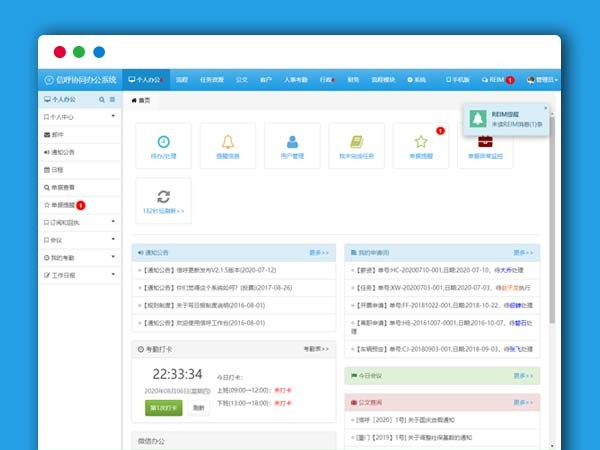Switch to the 任务流程 top menu

[212, 79]
